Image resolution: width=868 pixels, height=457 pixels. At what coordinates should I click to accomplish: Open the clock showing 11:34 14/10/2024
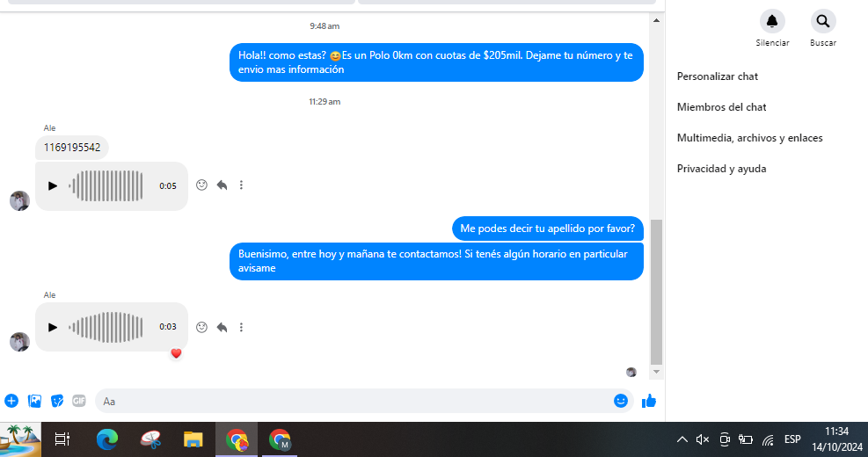(x=837, y=439)
